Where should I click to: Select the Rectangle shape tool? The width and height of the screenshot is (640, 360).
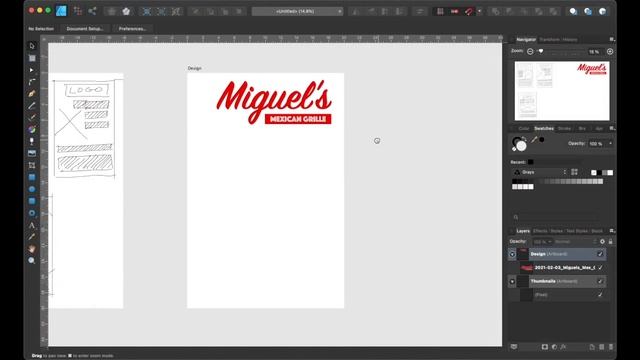[32, 177]
